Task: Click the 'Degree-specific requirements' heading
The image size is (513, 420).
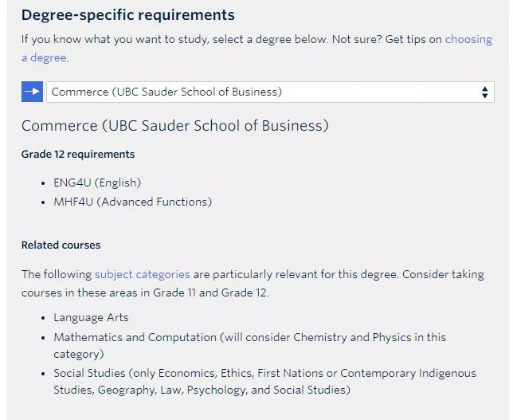Action: pos(128,15)
